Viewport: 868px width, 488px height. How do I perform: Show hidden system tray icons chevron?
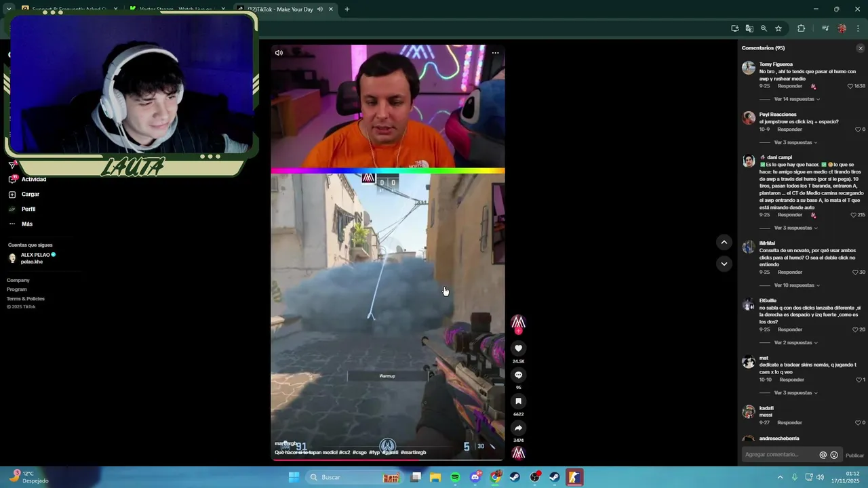pyautogui.click(x=780, y=477)
